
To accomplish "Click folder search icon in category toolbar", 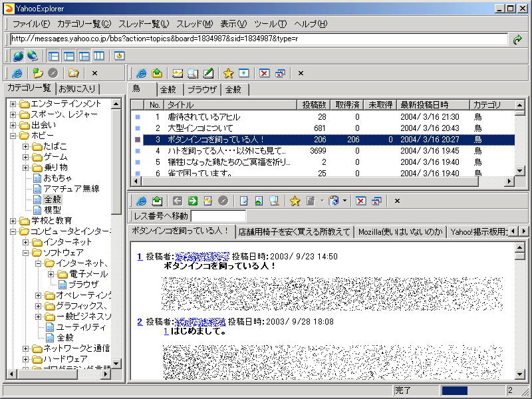I will tap(73, 73).
